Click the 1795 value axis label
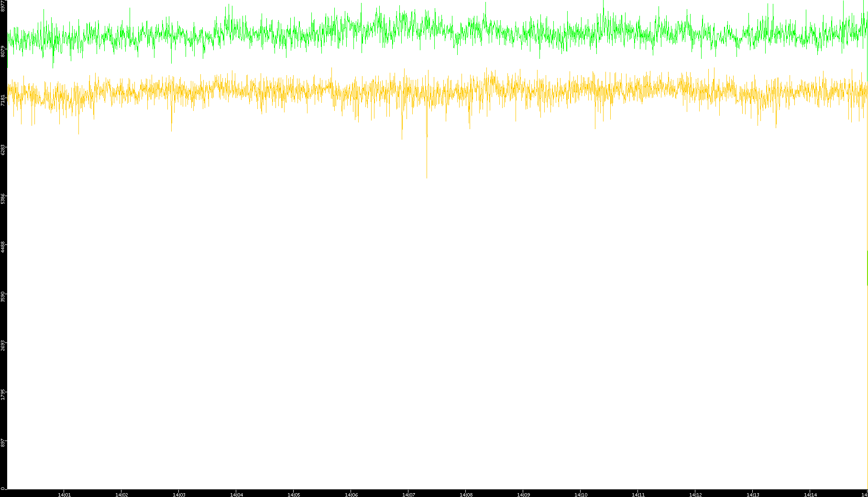868x497 pixels. [x=3, y=394]
